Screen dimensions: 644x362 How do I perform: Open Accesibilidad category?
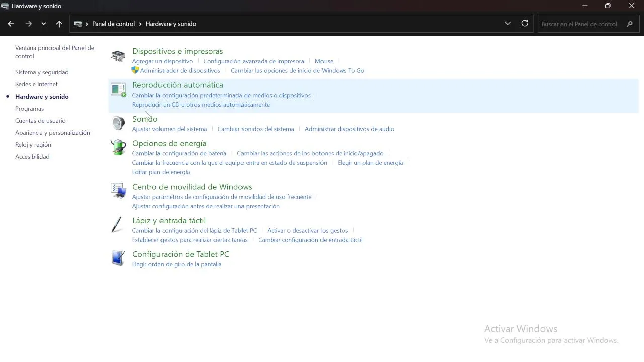[x=32, y=157]
